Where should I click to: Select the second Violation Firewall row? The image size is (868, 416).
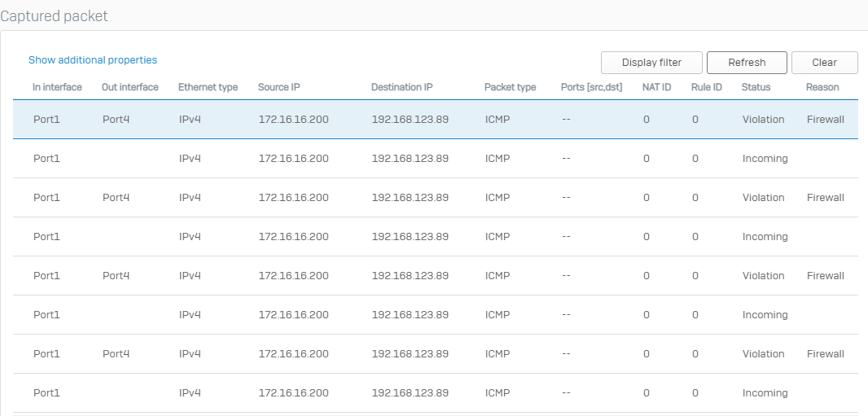[x=436, y=198]
